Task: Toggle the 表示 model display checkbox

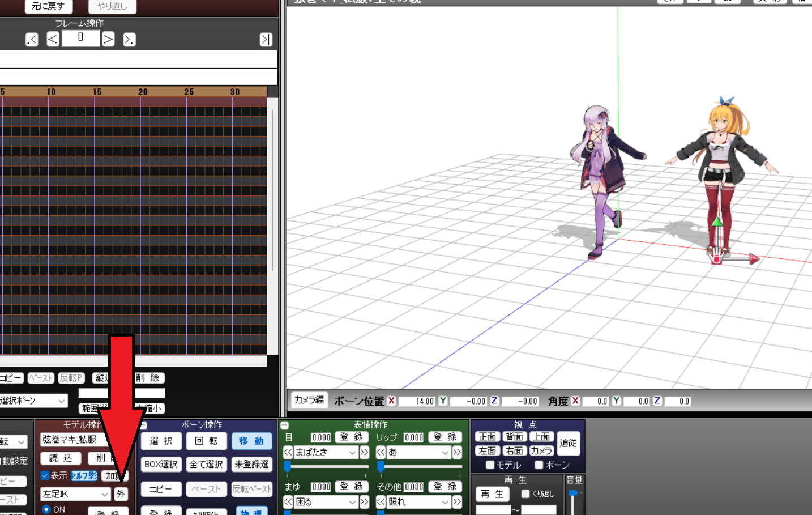Action: tap(45, 475)
